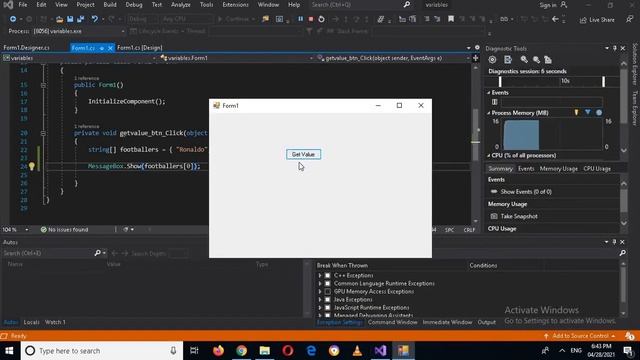This screenshot has height=360, width=640.
Task: Open the Extensions menu
Action: pyautogui.click(x=236, y=4)
